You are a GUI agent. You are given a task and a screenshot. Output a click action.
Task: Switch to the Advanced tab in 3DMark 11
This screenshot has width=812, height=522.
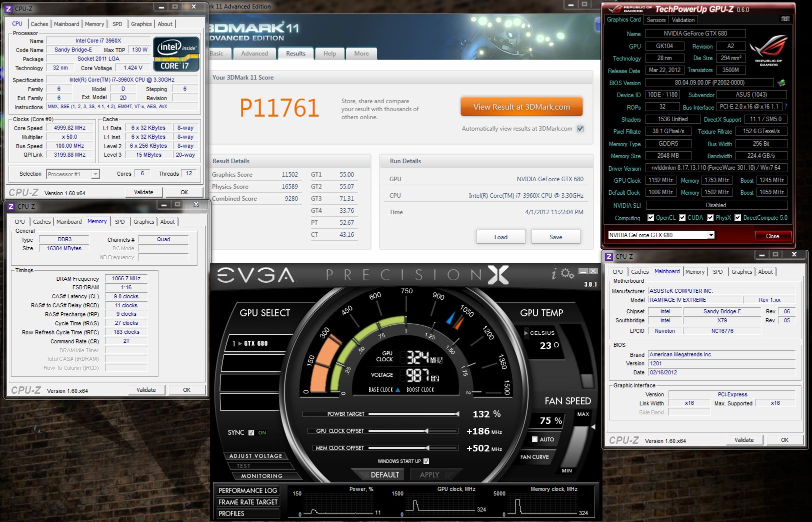tap(254, 54)
